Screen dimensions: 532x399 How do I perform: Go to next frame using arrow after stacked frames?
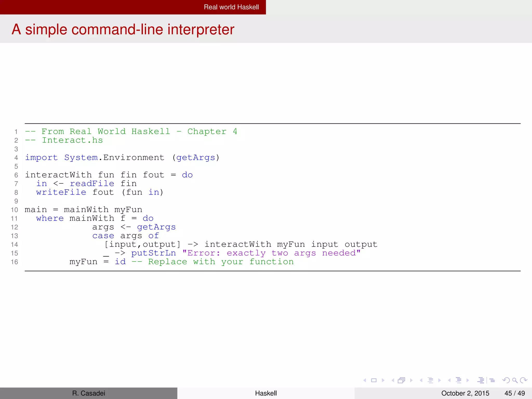[411, 380]
